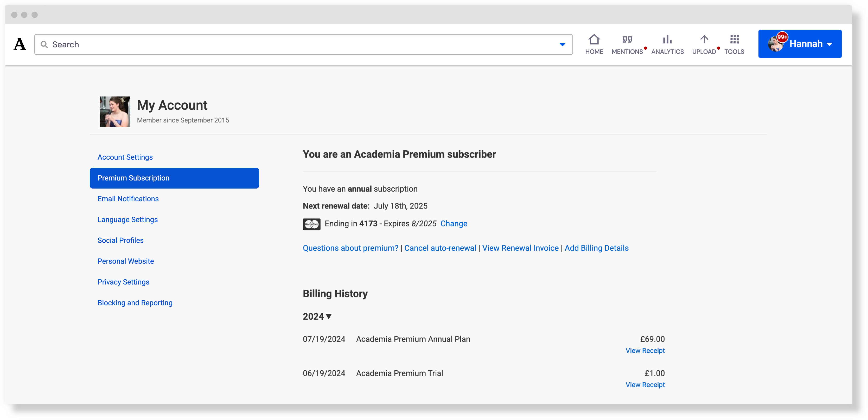The image size is (868, 420).
Task: Click the 'Ending in 4173' card text
Action: click(x=351, y=224)
